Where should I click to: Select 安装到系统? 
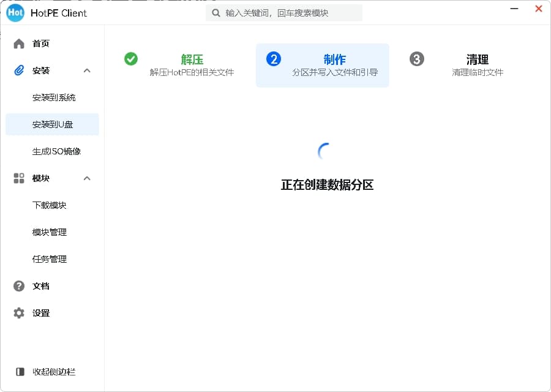tap(53, 97)
